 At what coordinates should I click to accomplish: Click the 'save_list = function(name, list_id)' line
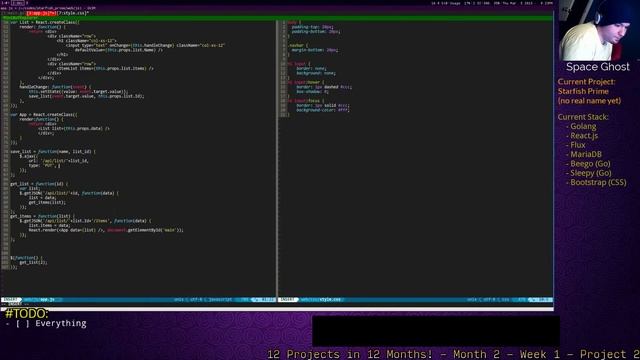tap(53, 151)
